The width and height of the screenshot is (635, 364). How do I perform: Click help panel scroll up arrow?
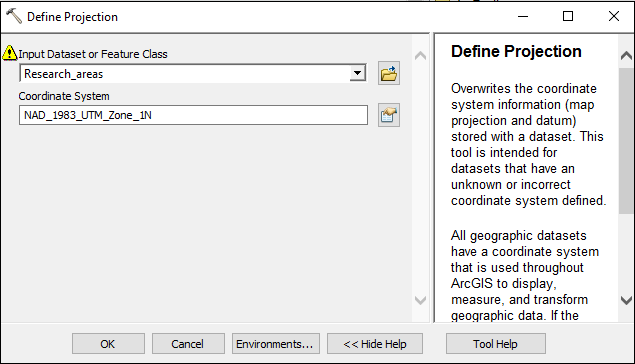(x=626, y=55)
